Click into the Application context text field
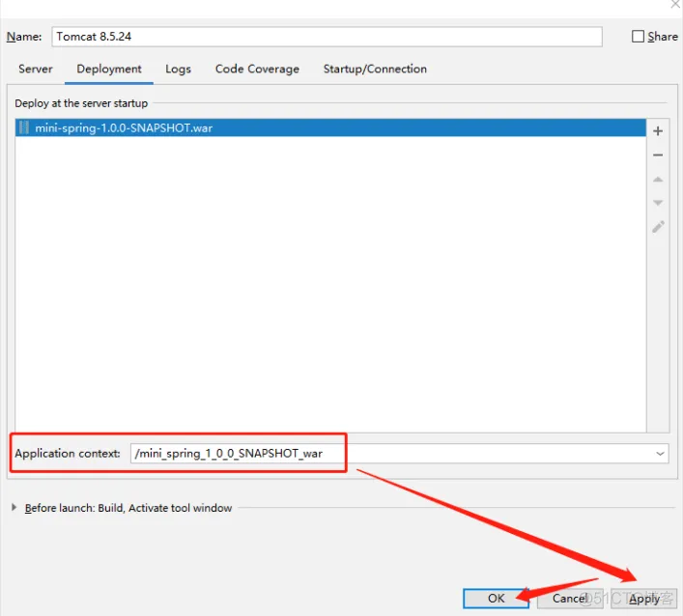Image resolution: width=683 pixels, height=616 pixels. (x=386, y=454)
